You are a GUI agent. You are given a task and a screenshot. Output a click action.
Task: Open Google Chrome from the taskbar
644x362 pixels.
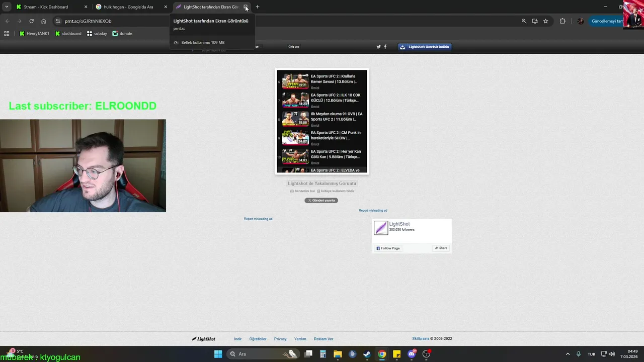382,354
